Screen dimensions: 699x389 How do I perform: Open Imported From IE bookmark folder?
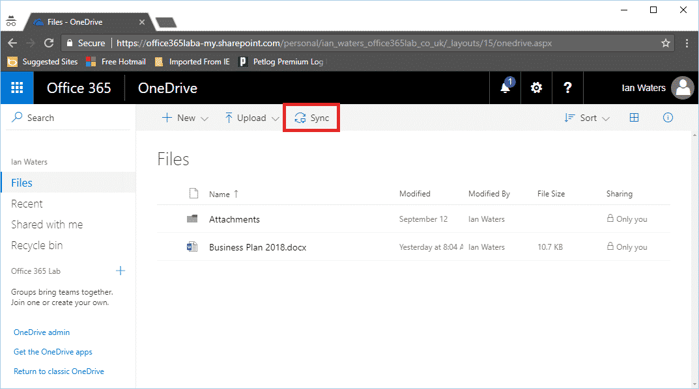click(192, 61)
